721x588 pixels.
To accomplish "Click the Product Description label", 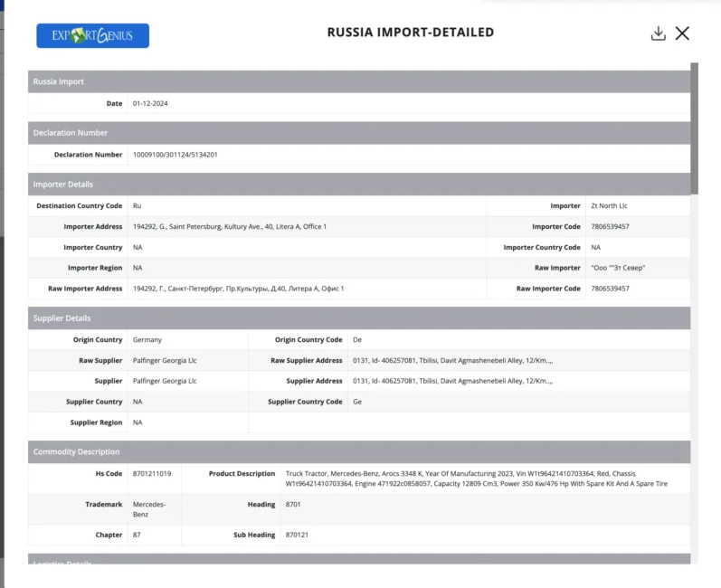I will coord(242,473).
